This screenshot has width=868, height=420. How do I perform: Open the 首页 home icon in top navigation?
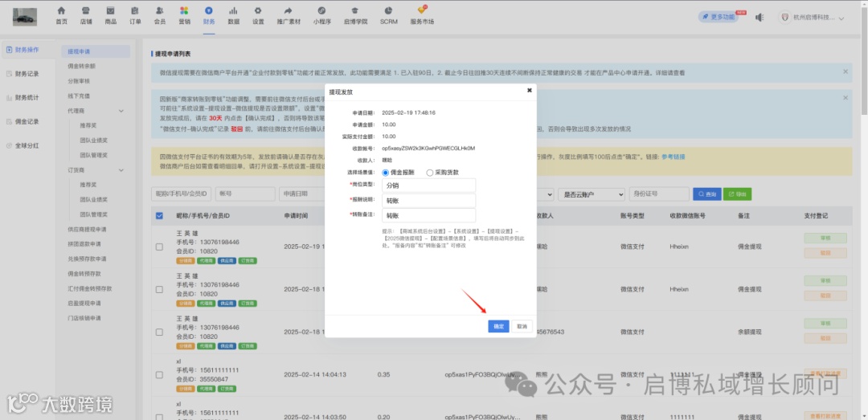point(61,10)
